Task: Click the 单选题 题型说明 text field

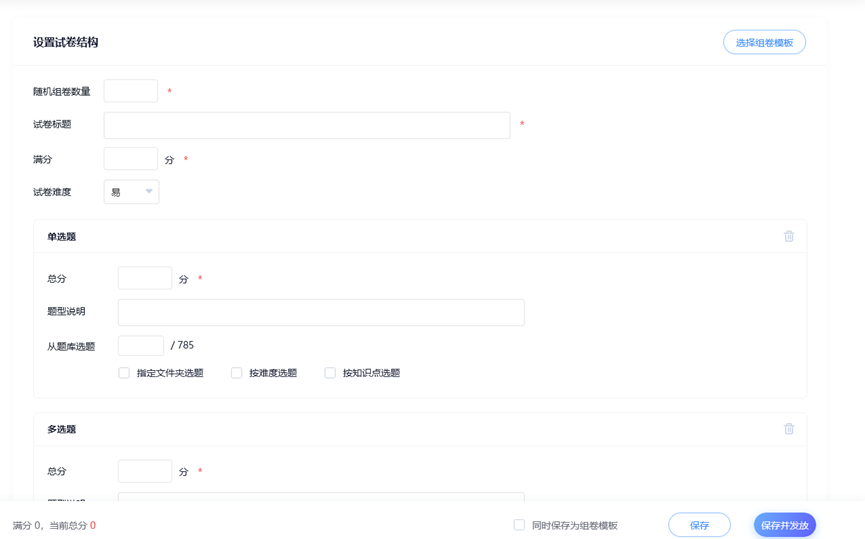Action: coord(321,313)
